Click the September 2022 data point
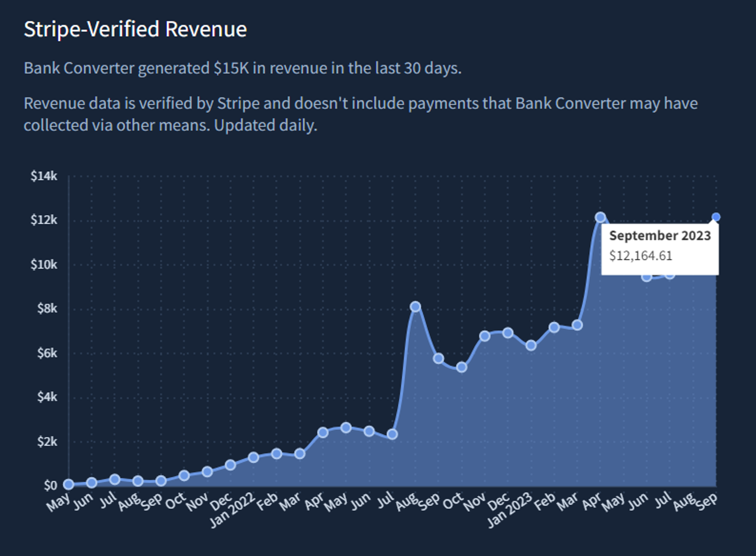This screenshot has width=756, height=556. [x=438, y=358]
